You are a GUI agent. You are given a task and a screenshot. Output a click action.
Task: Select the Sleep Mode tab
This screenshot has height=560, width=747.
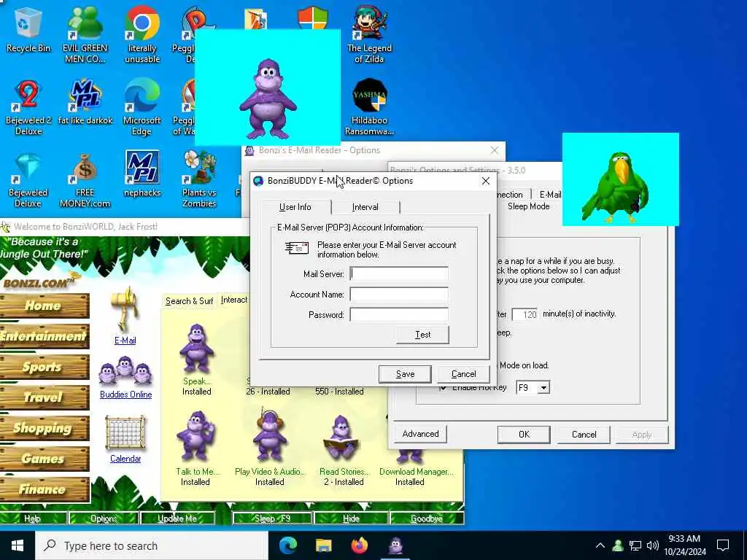coord(528,206)
